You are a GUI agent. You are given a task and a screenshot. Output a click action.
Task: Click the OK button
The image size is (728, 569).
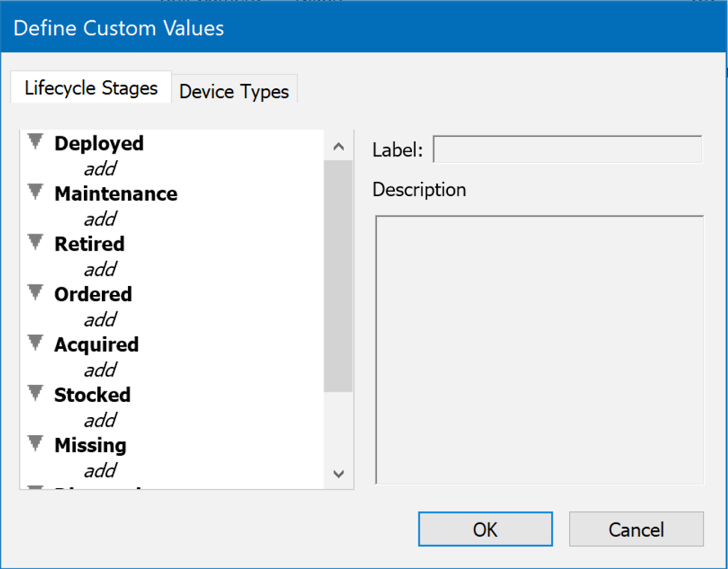pyautogui.click(x=485, y=529)
